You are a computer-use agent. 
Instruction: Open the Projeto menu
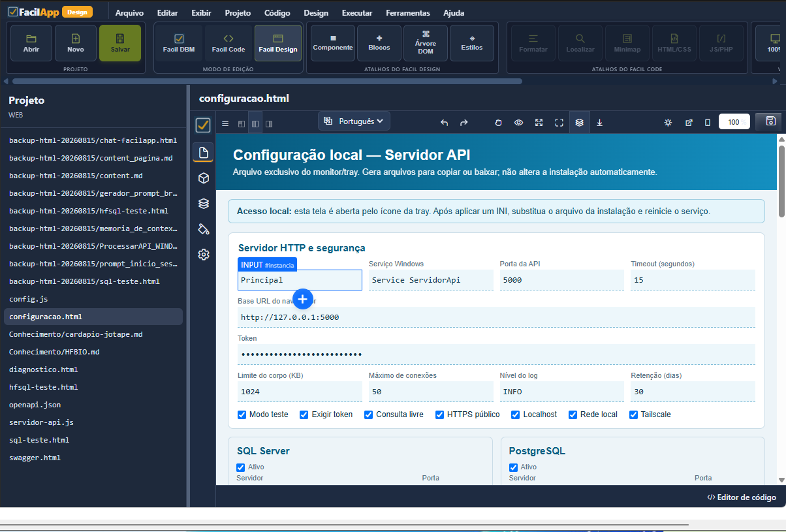[x=238, y=13]
